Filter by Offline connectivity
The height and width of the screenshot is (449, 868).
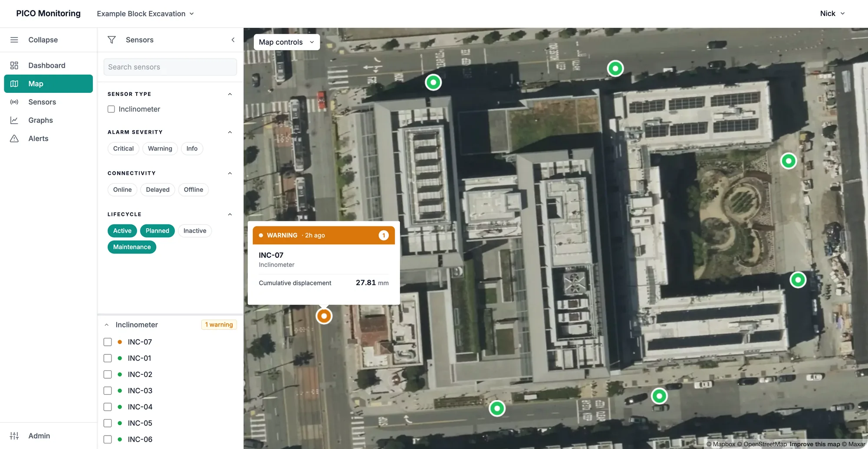coord(194,190)
